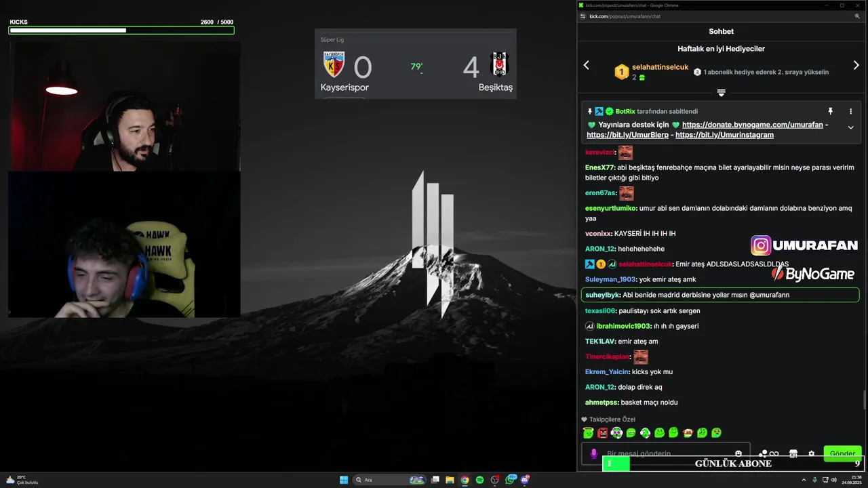Collapse the weekly gifters leaderboard panel
This screenshot has width=868, height=488.
coord(721,93)
